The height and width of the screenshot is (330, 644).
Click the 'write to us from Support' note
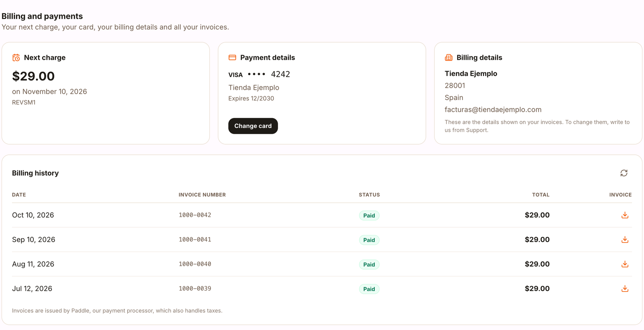(x=537, y=126)
